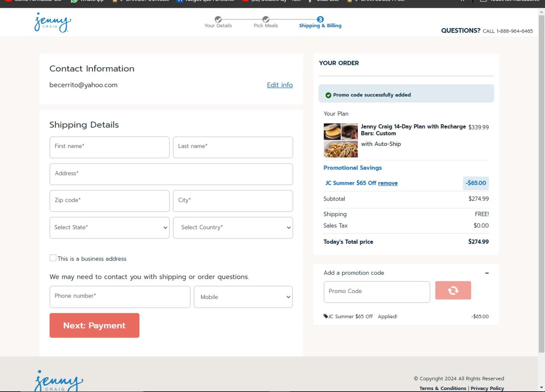Click the 'Contact Information' heading

[x=92, y=69]
